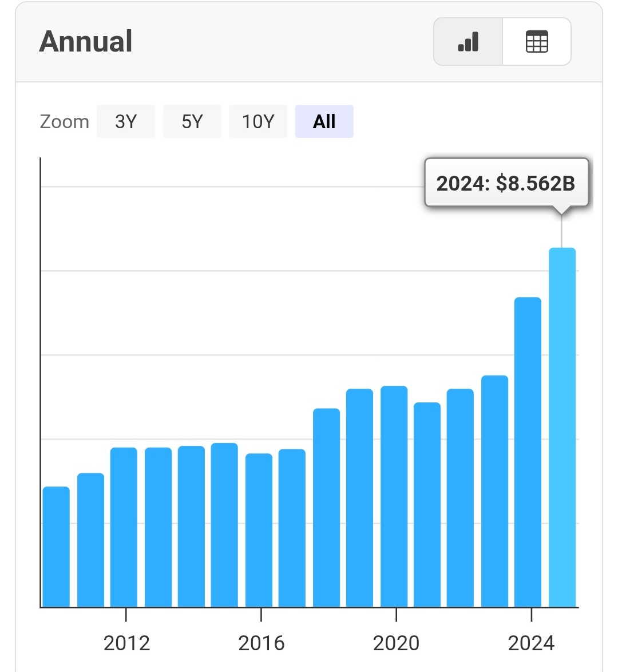Screen dimensions: 618x672
Task: Click the 2021 bar in chart
Action: [460, 498]
